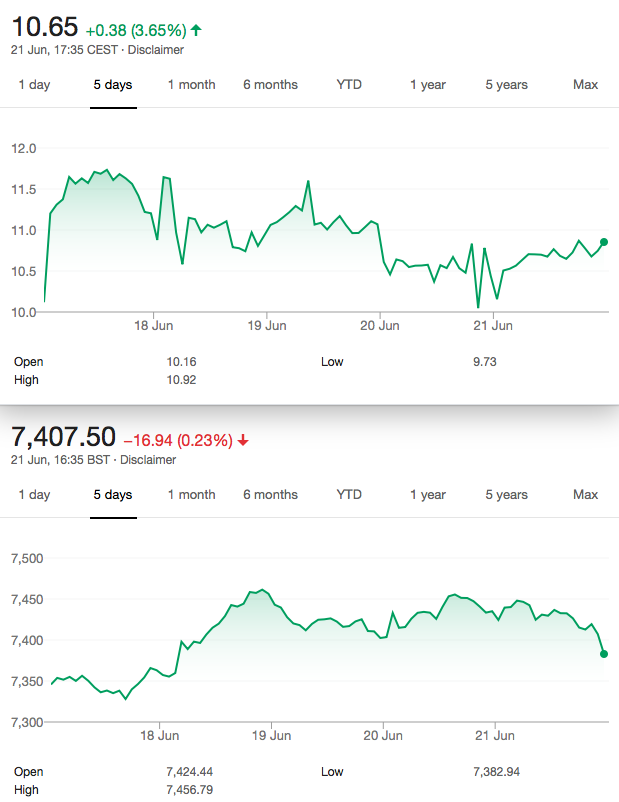Viewport: 619px width, 802px height.
Task: Switch bottom chart to 1 month range
Action: 191,495
